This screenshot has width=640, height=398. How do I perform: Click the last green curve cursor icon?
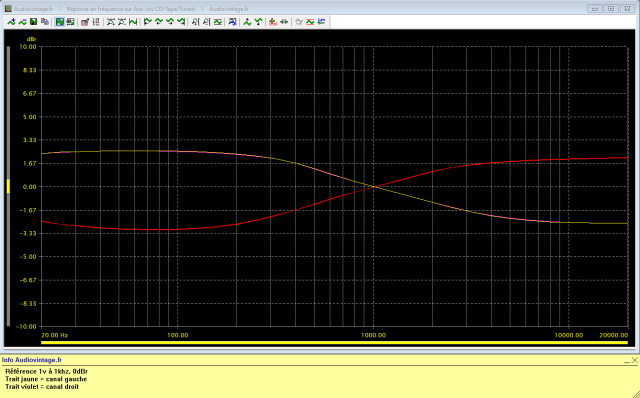[181, 22]
